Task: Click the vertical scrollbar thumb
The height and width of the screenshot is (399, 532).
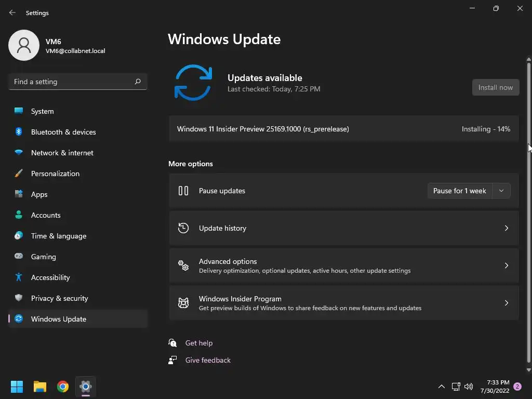Action: [x=528, y=212]
